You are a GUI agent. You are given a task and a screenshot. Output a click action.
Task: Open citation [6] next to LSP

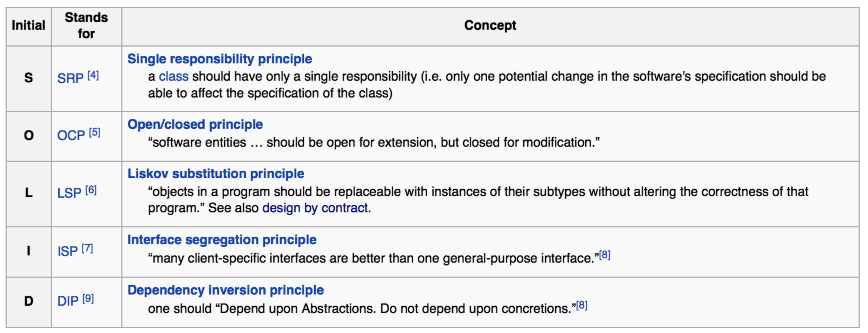click(x=91, y=190)
